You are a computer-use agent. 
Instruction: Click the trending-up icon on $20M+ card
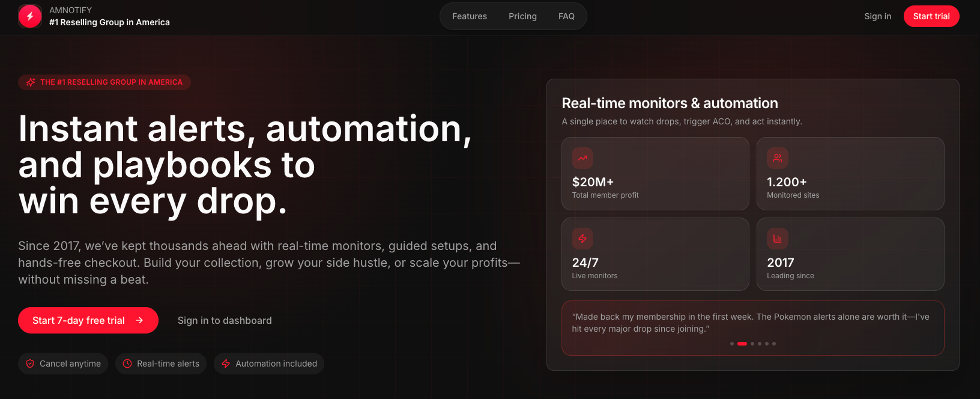582,158
